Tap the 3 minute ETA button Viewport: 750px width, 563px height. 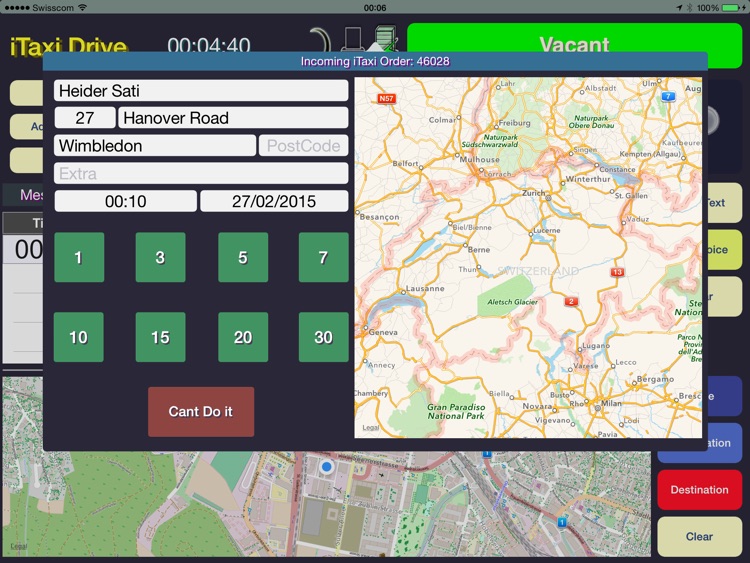click(x=160, y=257)
